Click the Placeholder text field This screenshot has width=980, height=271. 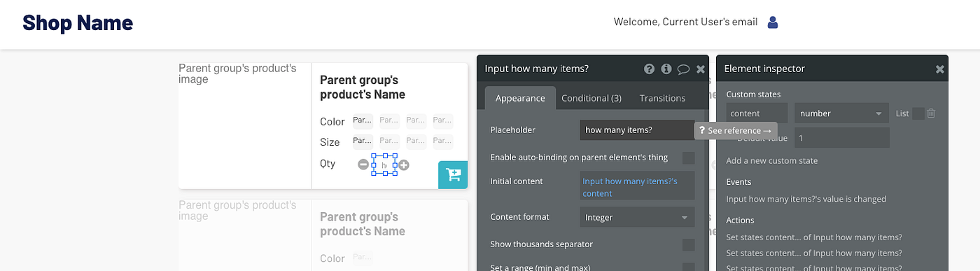pyautogui.click(x=637, y=130)
